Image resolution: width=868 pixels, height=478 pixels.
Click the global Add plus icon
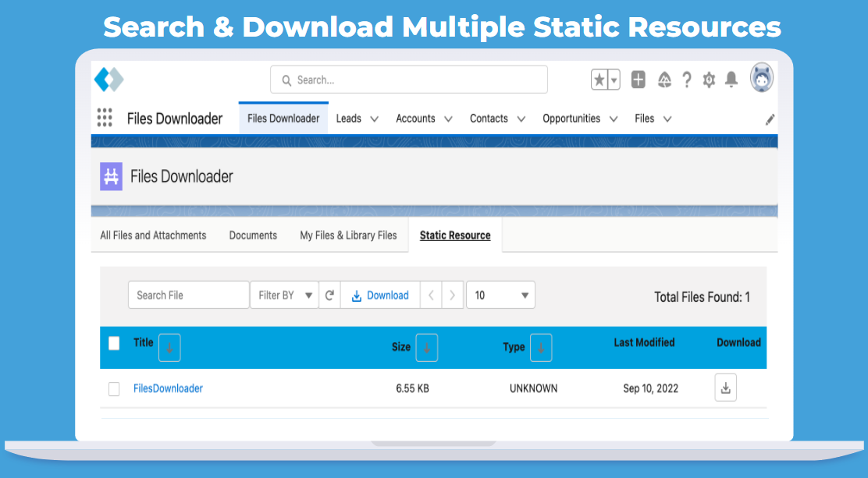(x=638, y=80)
